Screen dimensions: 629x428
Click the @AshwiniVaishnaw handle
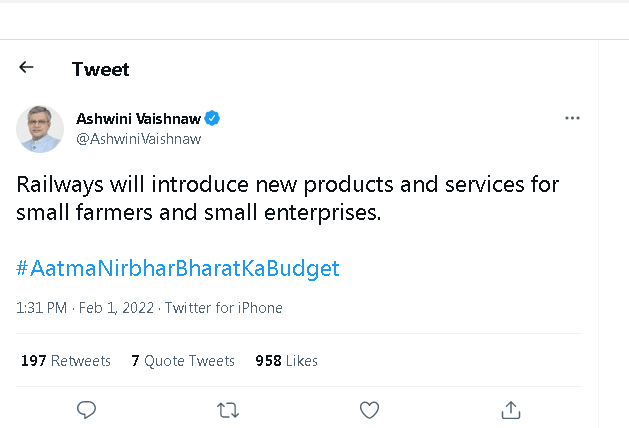tap(139, 139)
